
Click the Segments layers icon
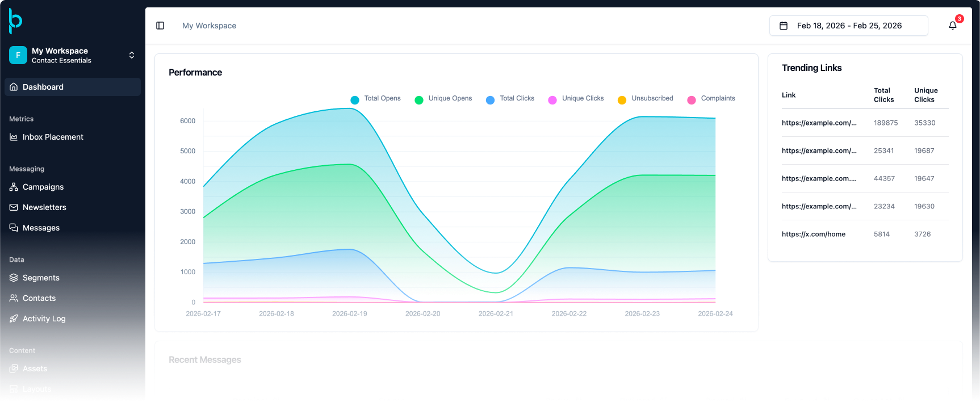coord(14,278)
